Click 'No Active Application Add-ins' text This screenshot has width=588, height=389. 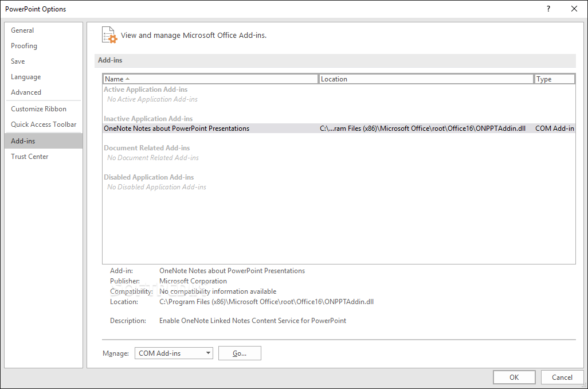tap(152, 99)
